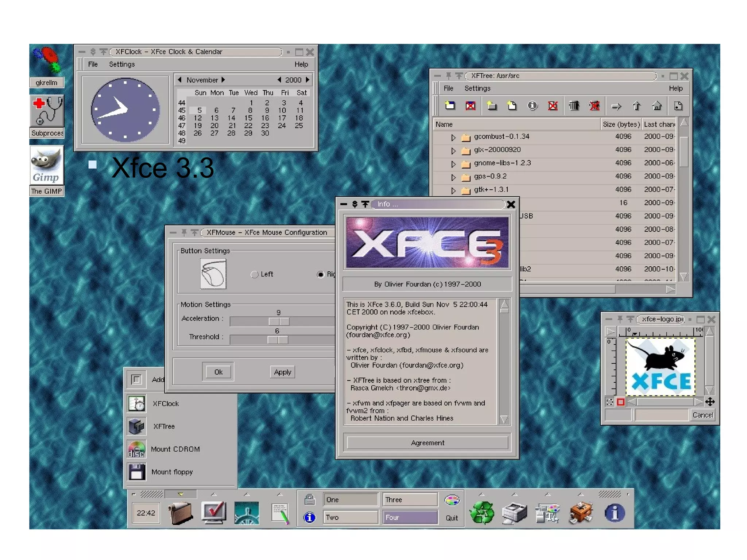This screenshot has height=560, width=747.
Task: Go to previous month in XFClock calendar
Action: [179, 80]
